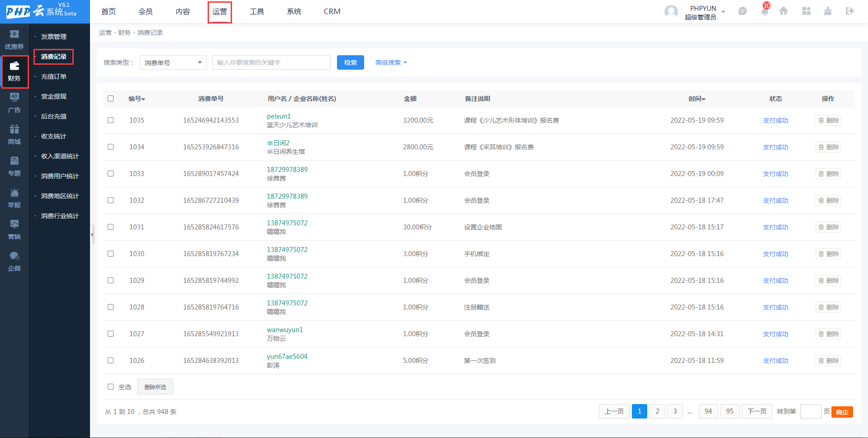Sort by 时间 column arrow

pyautogui.click(x=704, y=99)
